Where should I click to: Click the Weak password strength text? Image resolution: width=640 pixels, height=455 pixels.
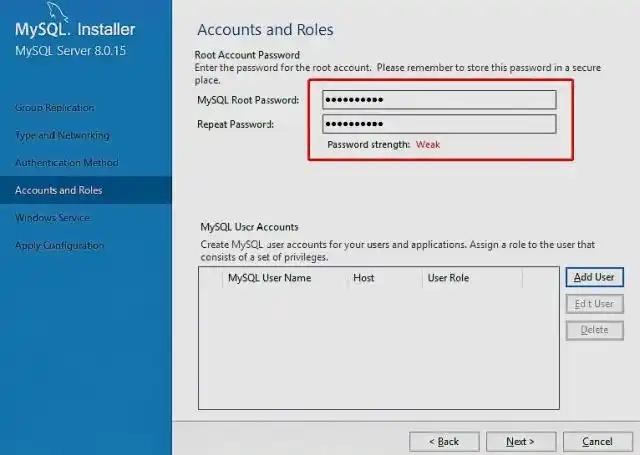pos(428,144)
